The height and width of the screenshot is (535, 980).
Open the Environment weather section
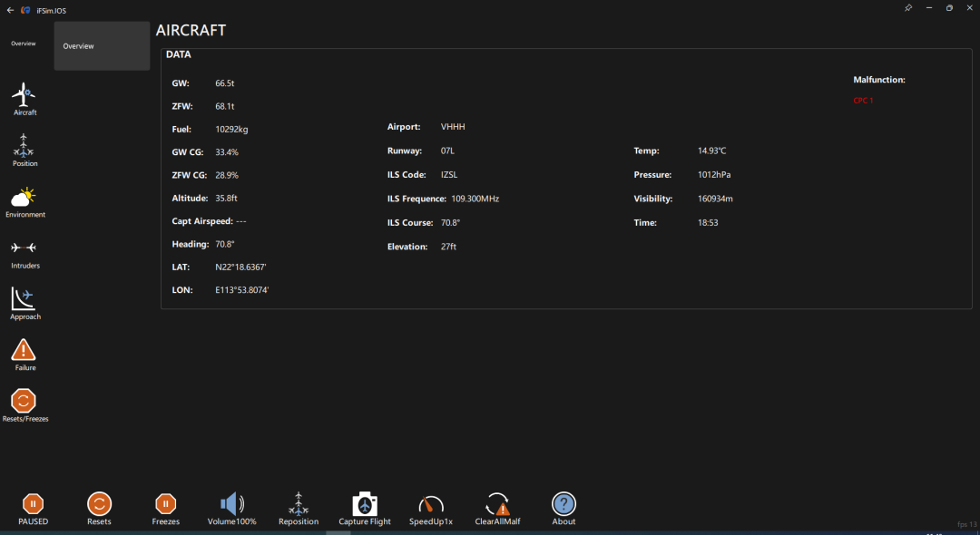pyautogui.click(x=24, y=199)
